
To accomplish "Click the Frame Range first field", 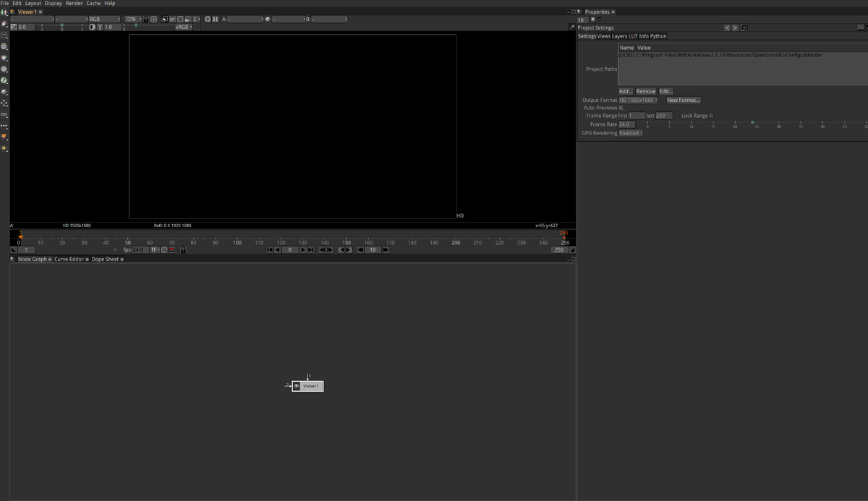I will [x=637, y=116].
